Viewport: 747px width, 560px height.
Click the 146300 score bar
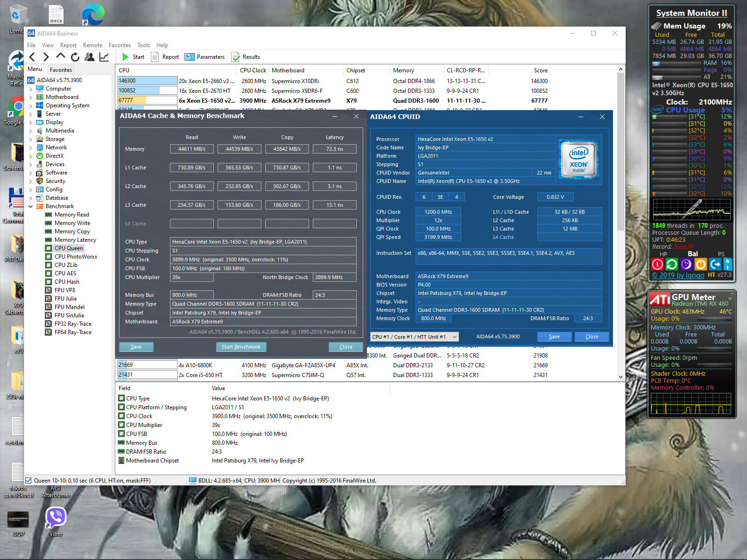tap(147, 81)
